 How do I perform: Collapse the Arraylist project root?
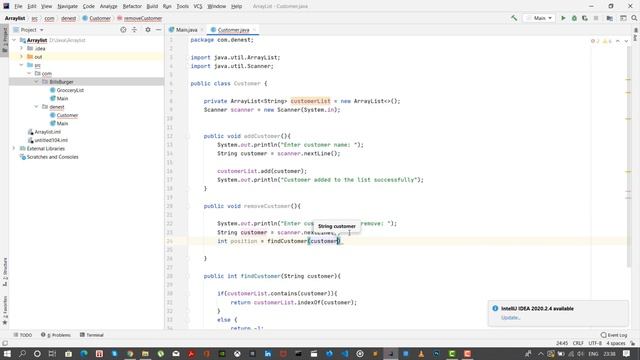(14, 40)
